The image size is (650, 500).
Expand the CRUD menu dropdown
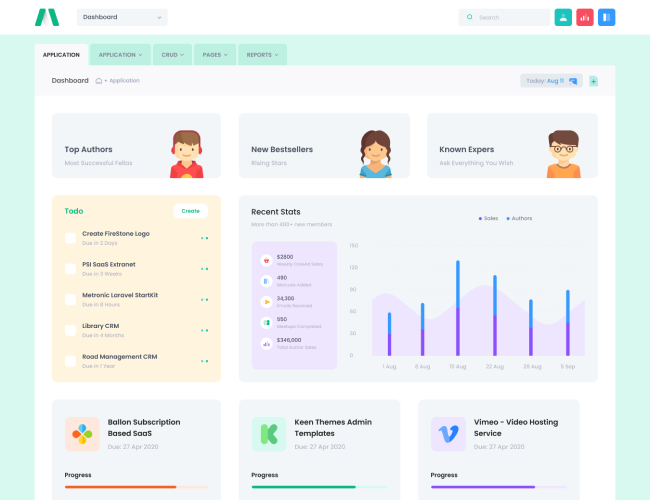coord(172,55)
